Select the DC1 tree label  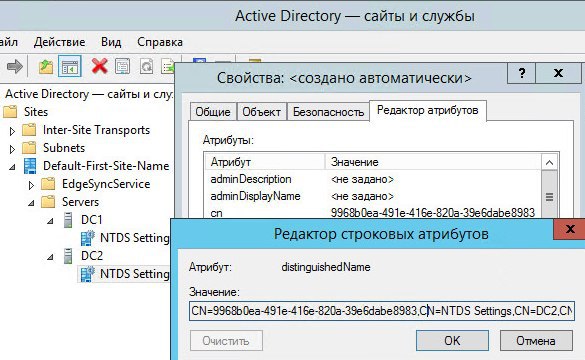pos(91,220)
